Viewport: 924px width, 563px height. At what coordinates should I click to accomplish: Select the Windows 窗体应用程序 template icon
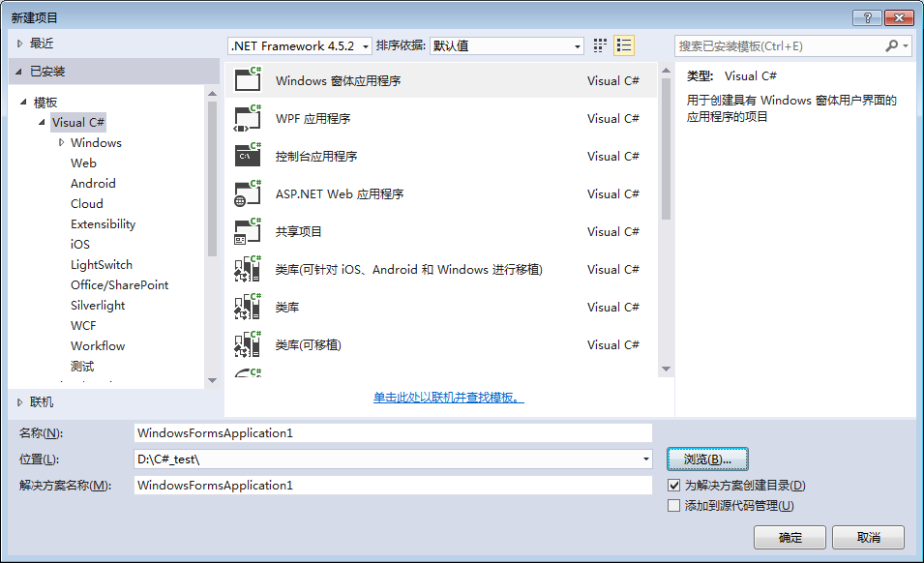click(x=245, y=80)
